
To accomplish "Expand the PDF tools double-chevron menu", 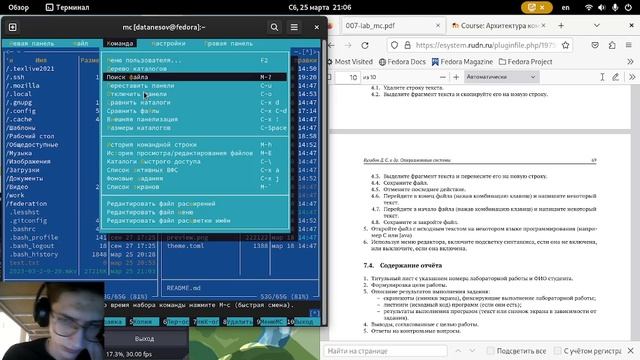I will 632,77.
